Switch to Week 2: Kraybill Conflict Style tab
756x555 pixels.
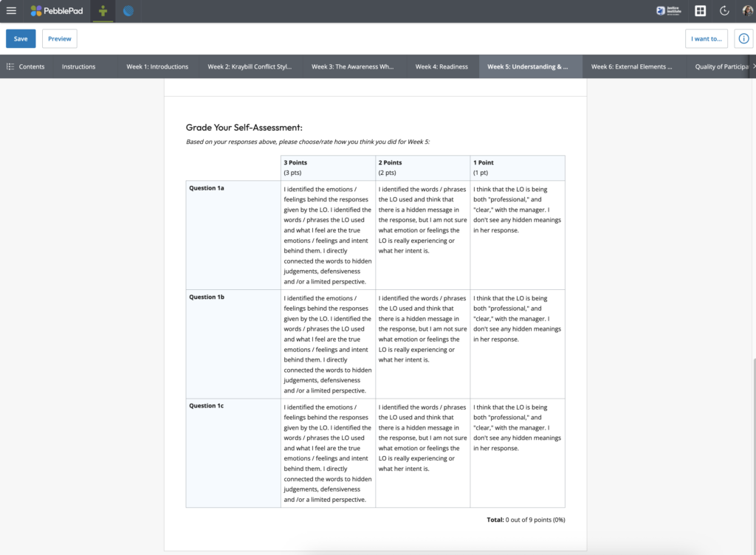pyautogui.click(x=250, y=66)
